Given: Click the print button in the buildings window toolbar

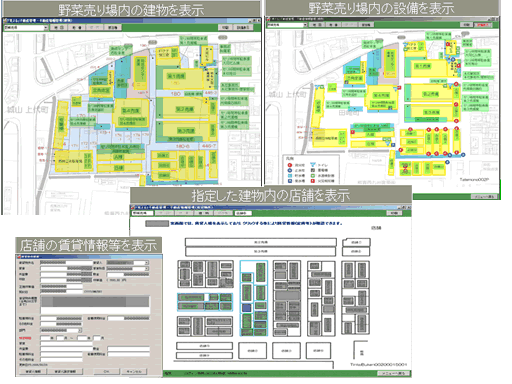Looking at the screenshot, I should [225, 28].
